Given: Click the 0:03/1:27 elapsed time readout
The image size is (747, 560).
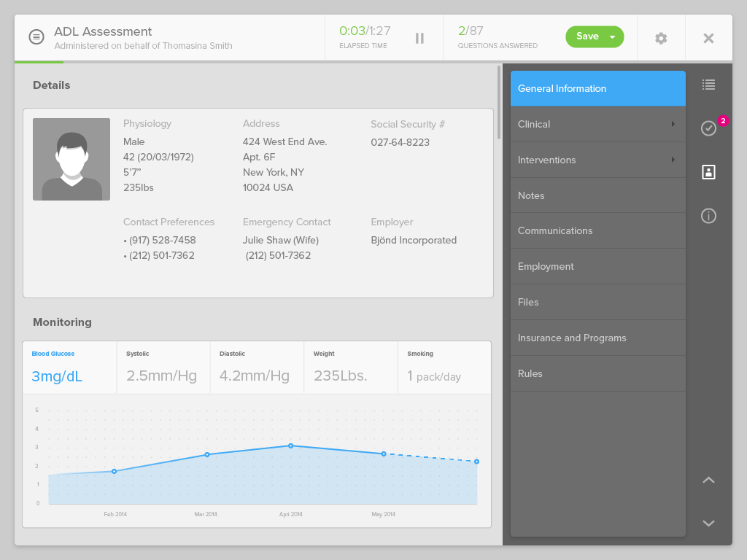Looking at the screenshot, I should [x=365, y=31].
